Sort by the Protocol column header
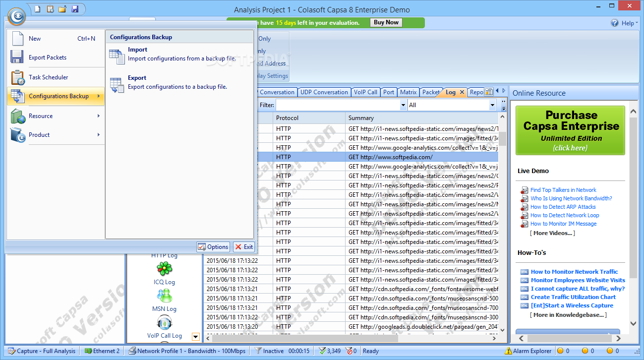Viewport: 644px width, 360px height. tap(309, 118)
